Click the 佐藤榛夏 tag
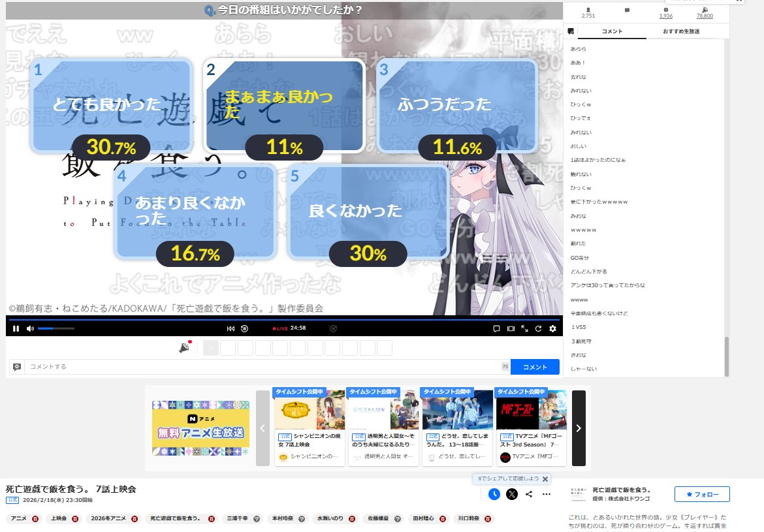The width and height of the screenshot is (764, 532). coord(379,518)
